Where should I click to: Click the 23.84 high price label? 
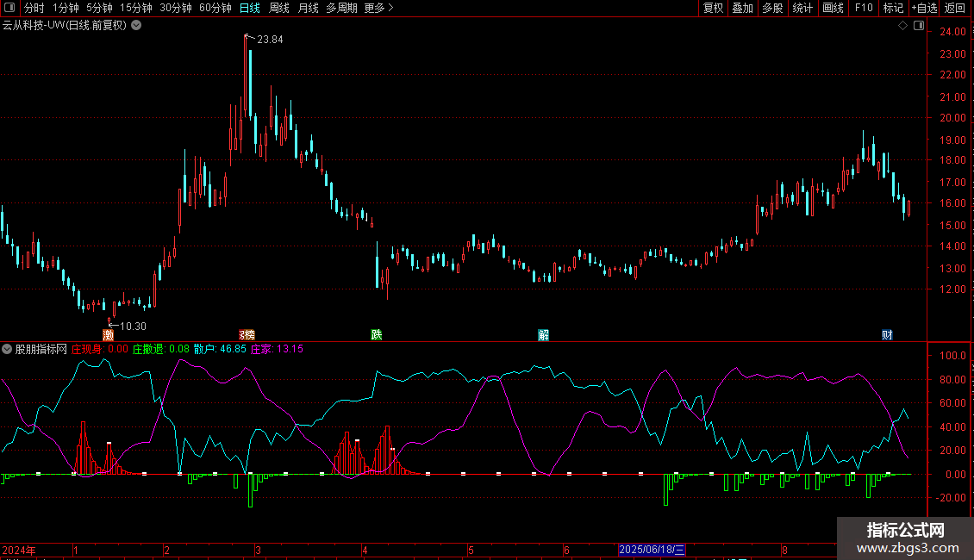tap(270, 39)
